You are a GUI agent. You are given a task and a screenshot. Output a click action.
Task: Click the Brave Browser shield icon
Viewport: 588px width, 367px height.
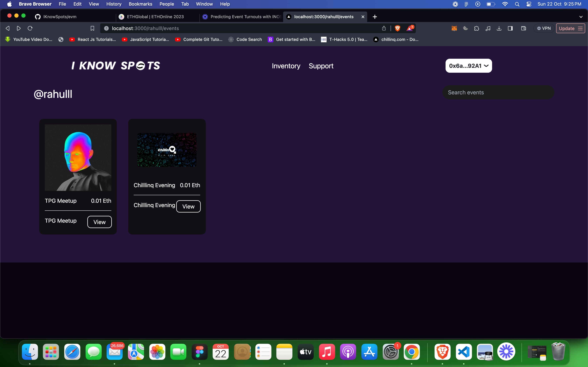pos(397,28)
